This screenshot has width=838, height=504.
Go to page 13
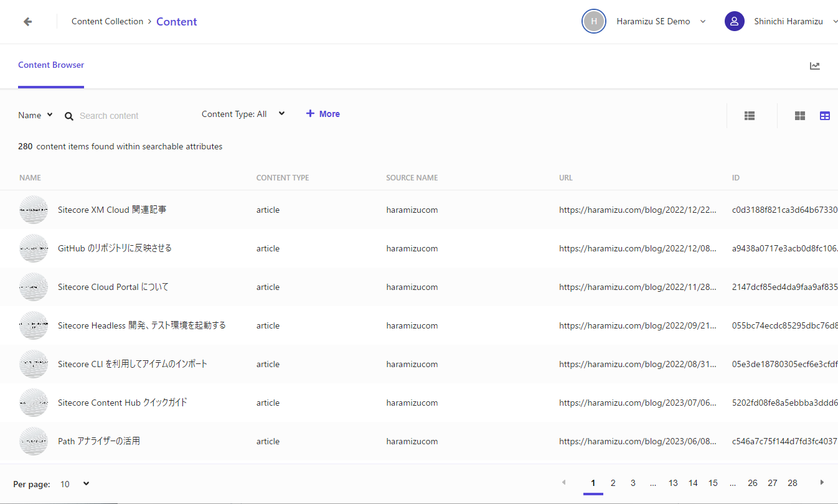click(x=673, y=483)
